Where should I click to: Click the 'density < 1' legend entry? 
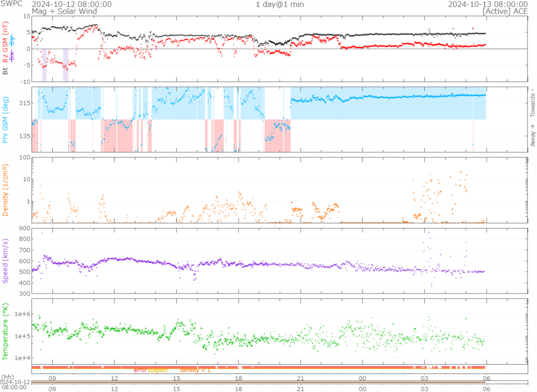[195, 371]
